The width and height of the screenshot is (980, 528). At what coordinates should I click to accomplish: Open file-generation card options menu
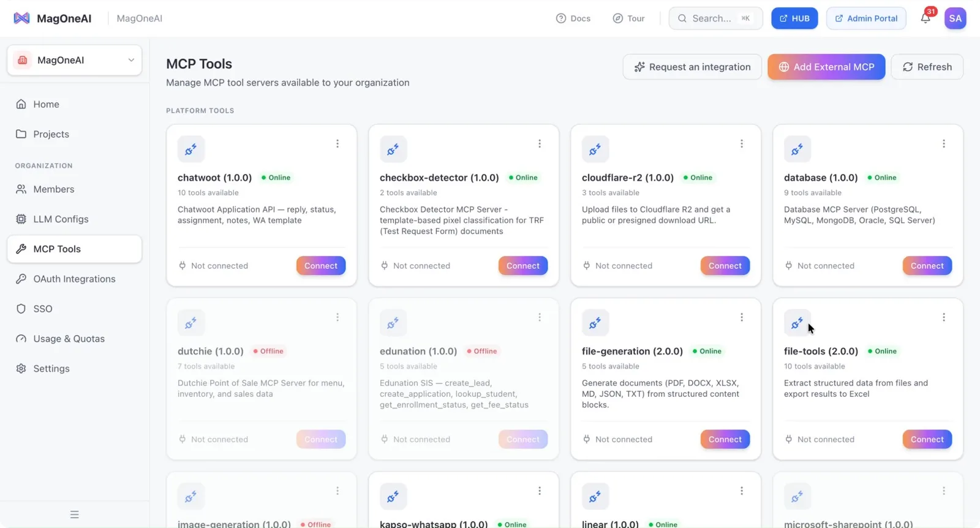[742, 317]
